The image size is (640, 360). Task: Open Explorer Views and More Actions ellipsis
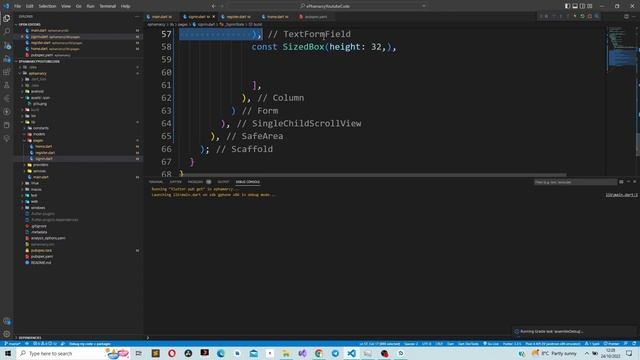pos(137,17)
